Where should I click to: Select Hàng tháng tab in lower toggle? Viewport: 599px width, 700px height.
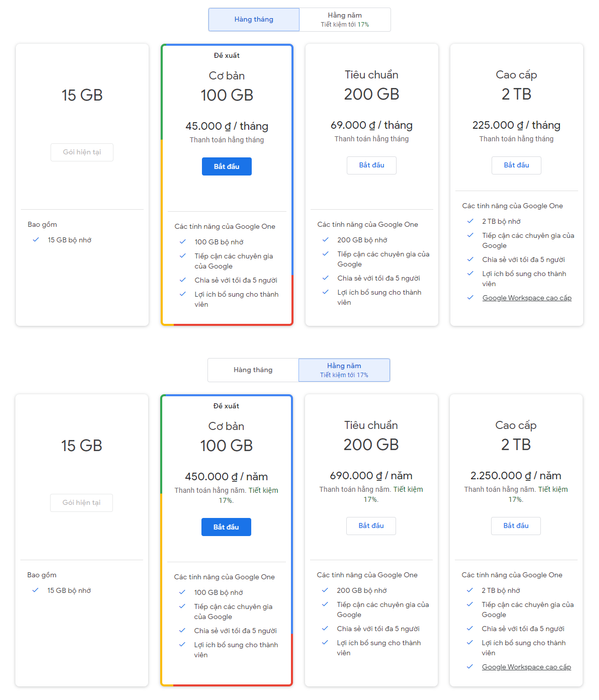point(253,370)
